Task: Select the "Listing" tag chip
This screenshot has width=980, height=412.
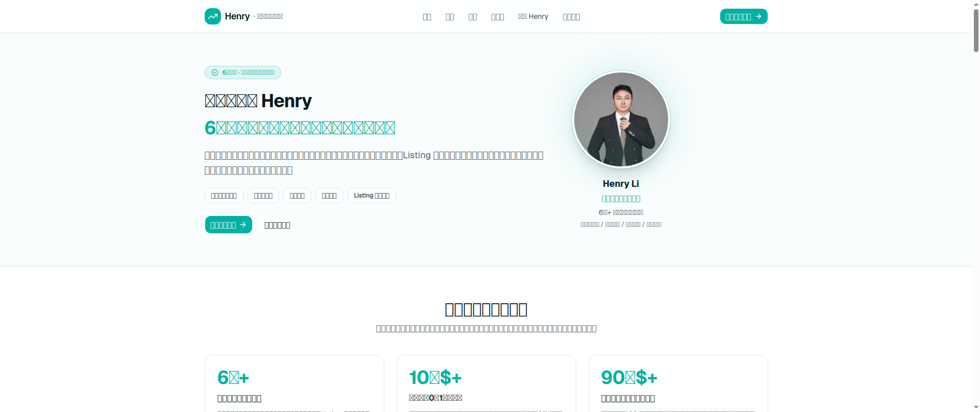Action: [x=372, y=196]
